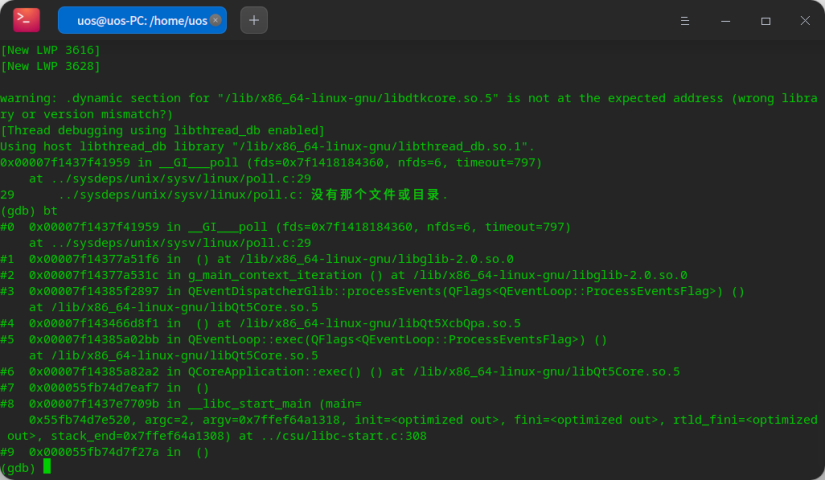Open a new terminal tab with the plus button
This screenshot has width=825, height=480.
254,20
